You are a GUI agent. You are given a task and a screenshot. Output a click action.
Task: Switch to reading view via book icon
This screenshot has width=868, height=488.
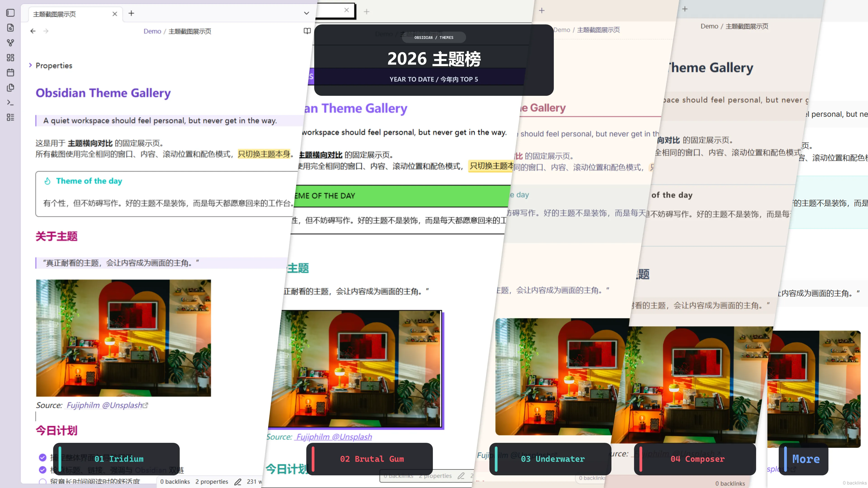click(307, 31)
